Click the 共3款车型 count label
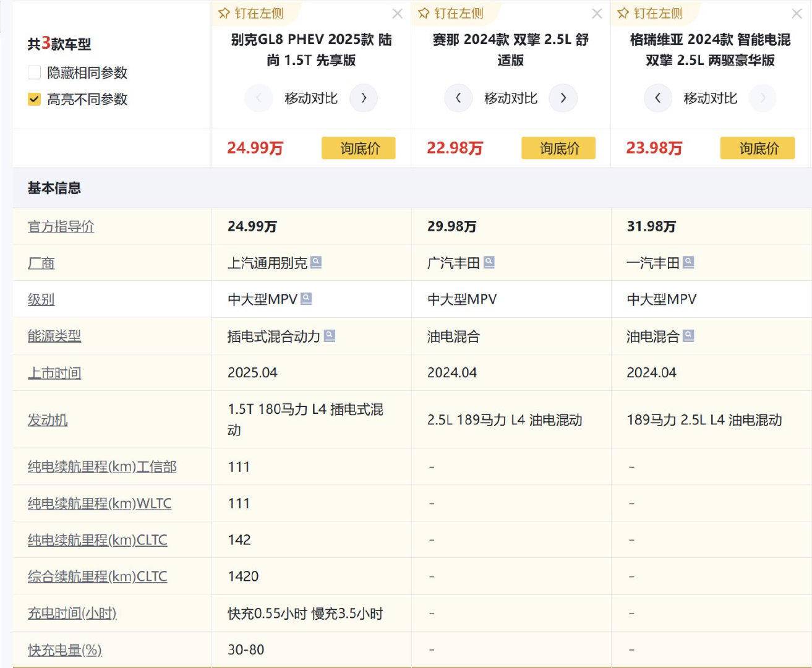Image resolution: width=812 pixels, height=668 pixels. (59, 44)
